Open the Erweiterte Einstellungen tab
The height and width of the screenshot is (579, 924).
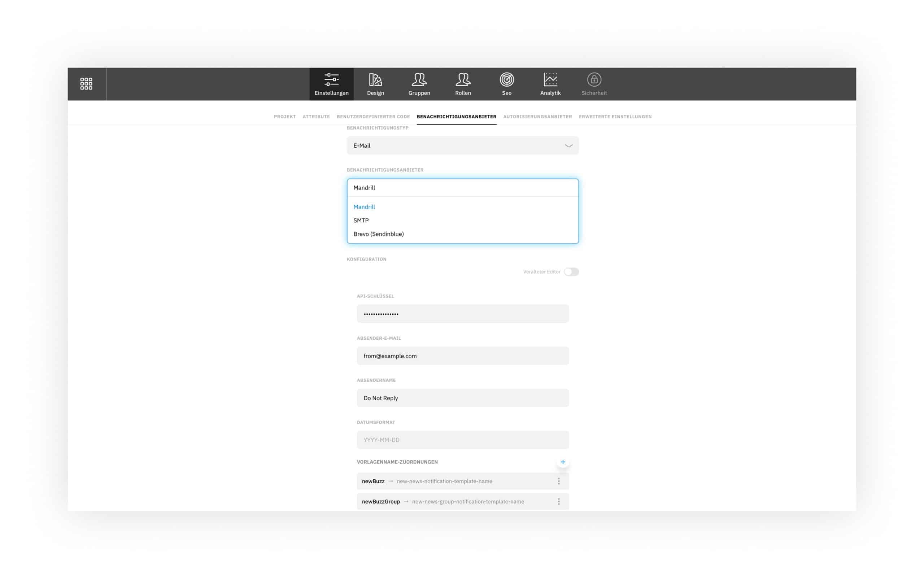615,116
